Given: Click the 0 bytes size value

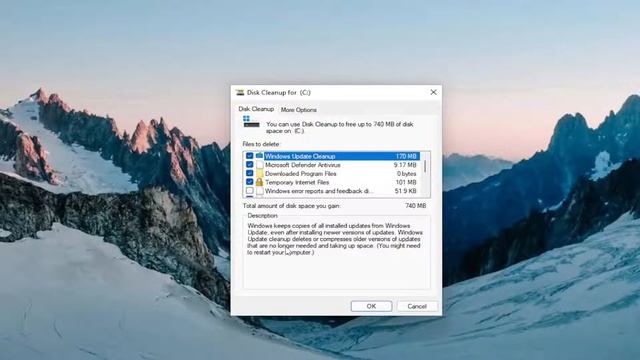Looking at the screenshot, I should pyautogui.click(x=407, y=173).
